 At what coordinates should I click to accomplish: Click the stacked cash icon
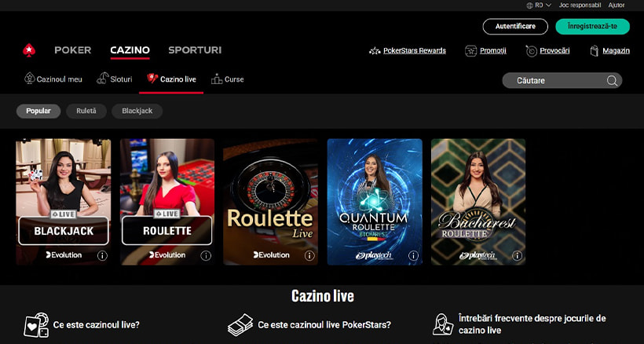point(240,324)
